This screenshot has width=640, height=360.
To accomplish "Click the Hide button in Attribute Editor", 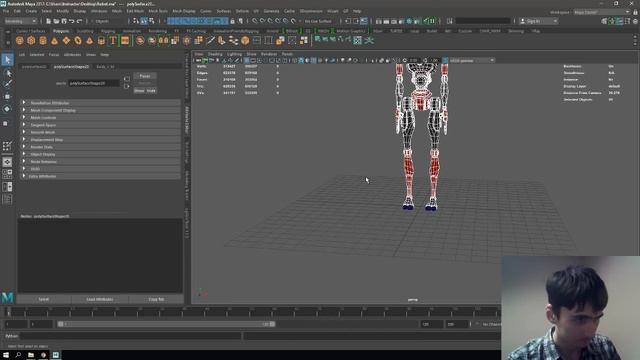I will tap(151, 91).
